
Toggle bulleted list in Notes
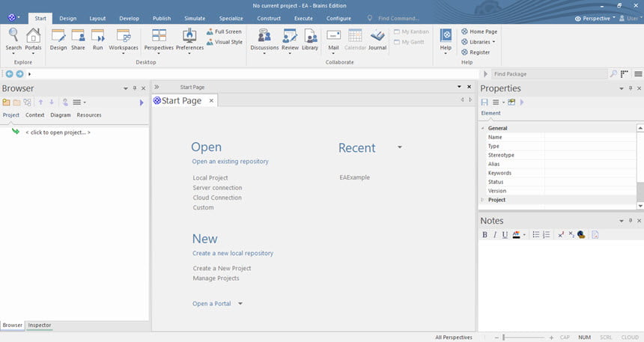(536, 234)
